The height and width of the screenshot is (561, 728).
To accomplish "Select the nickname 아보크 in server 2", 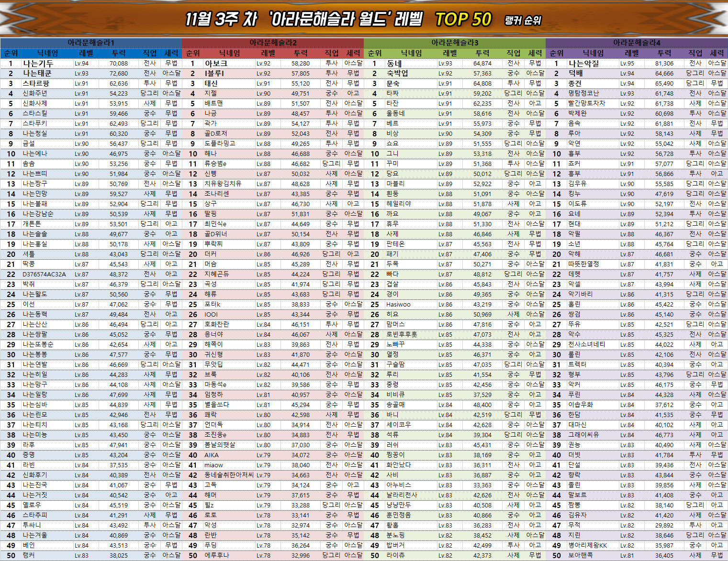I will click(216, 63).
